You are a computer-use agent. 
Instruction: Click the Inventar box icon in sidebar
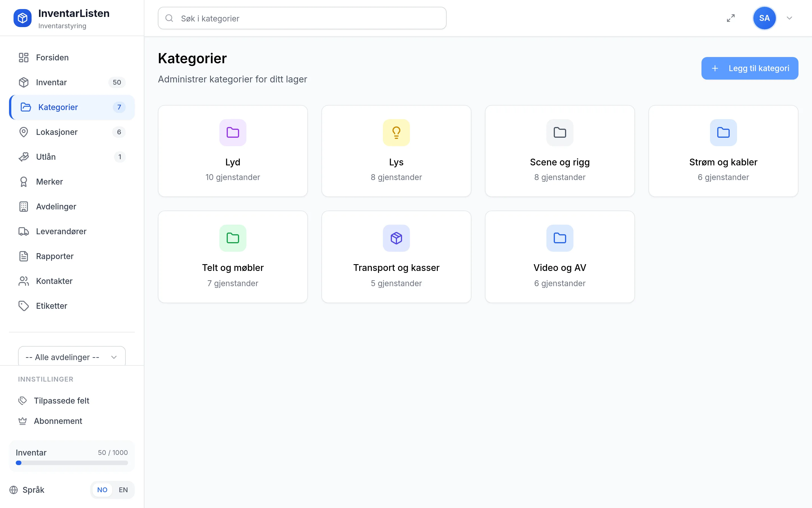coord(23,82)
